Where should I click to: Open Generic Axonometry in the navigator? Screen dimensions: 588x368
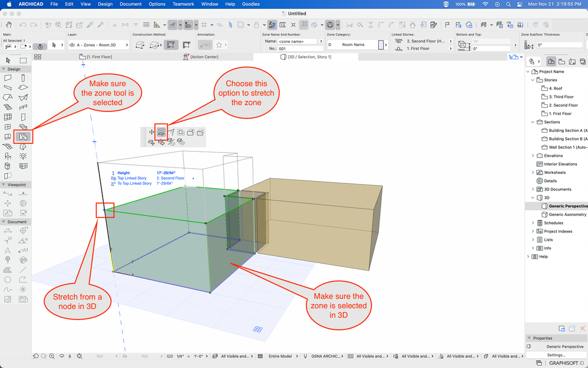pos(567,215)
